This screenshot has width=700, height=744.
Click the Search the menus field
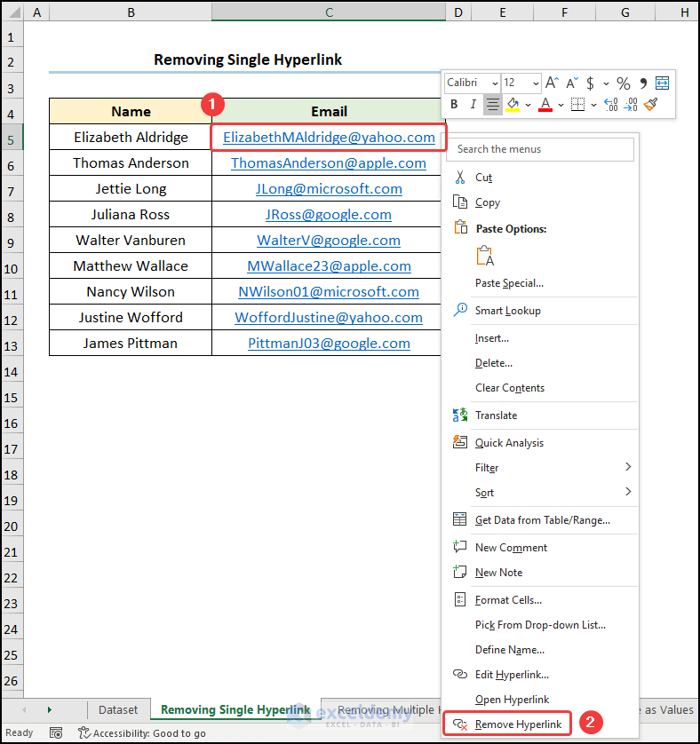(x=540, y=149)
